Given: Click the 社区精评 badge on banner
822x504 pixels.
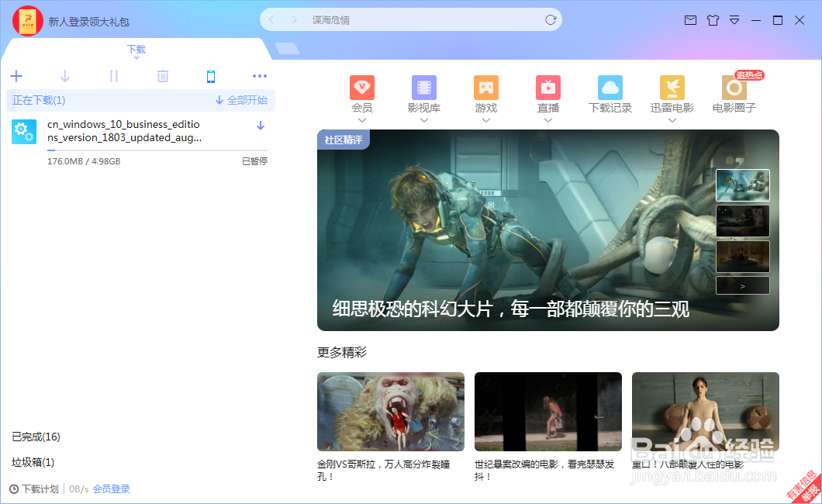Looking at the screenshot, I should click(x=344, y=140).
